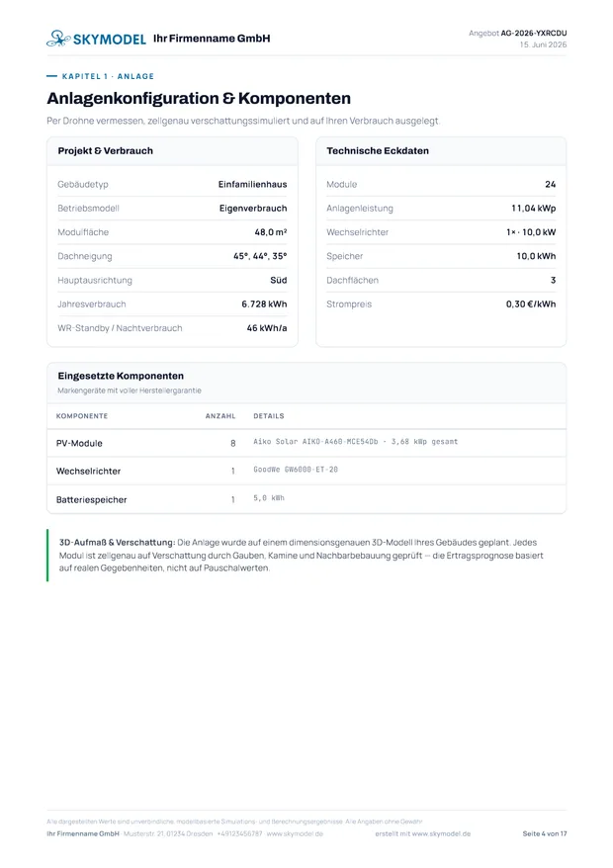Screen dimensions: 613x868
Task: Click the erstellt mit www.skymodel.de link
Action: pyautogui.click(x=422, y=833)
